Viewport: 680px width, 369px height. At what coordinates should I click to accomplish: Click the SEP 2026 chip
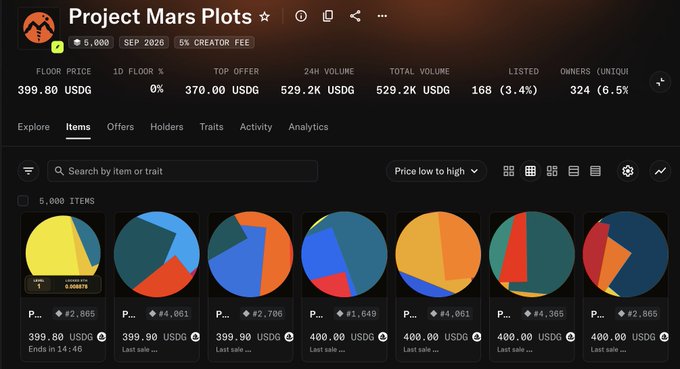[144, 42]
